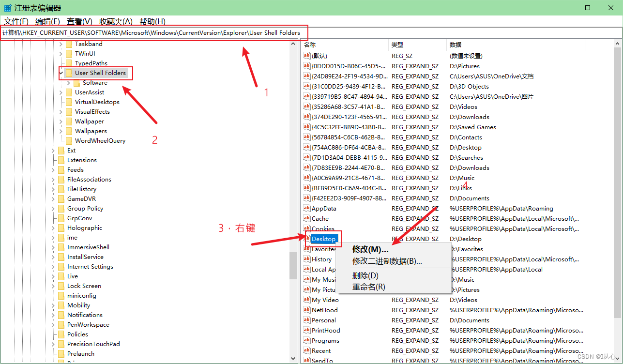Expand the Group Policy key
The width and height of the screenshot is (623, 364).
53,208
